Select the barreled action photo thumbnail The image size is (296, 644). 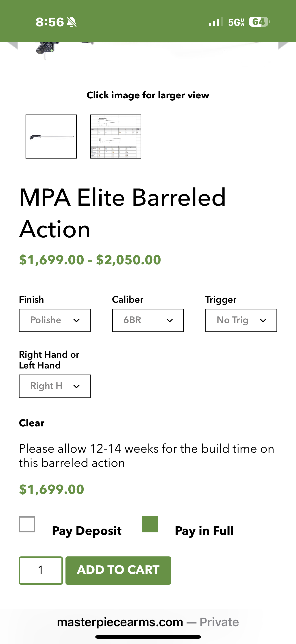51,137
